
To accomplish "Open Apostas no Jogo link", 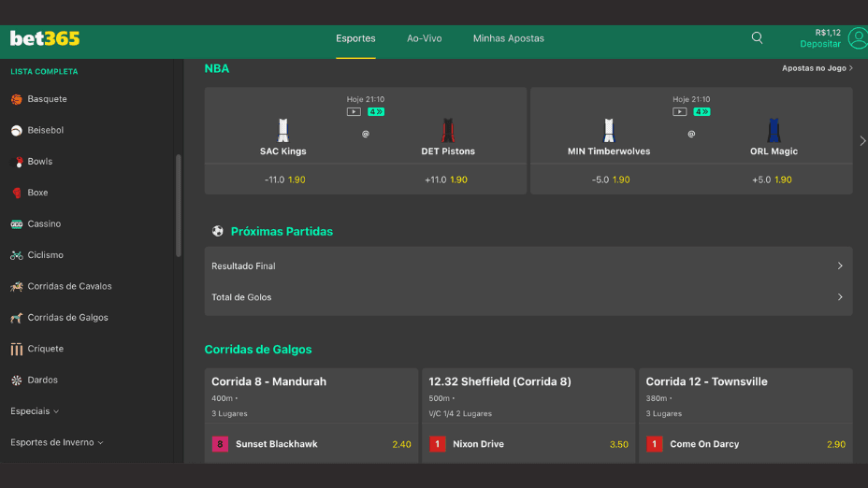I will [817, 68].
